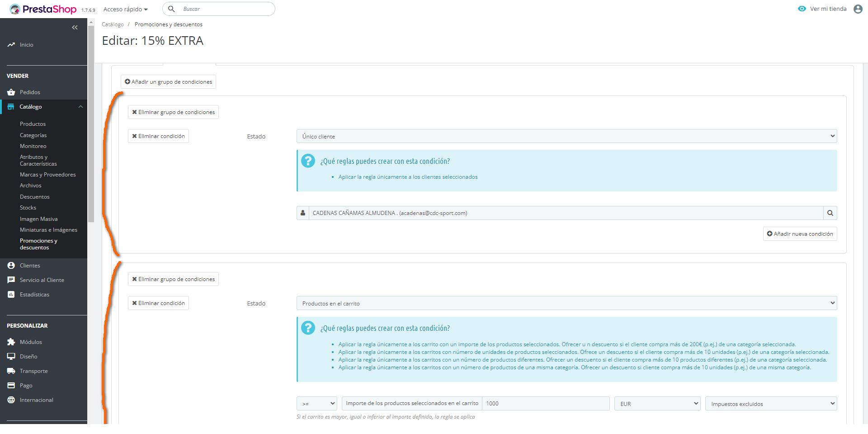Open the Único cliente condition dropdown
Screen dimensions: 868x434
(x=566, y=136)
